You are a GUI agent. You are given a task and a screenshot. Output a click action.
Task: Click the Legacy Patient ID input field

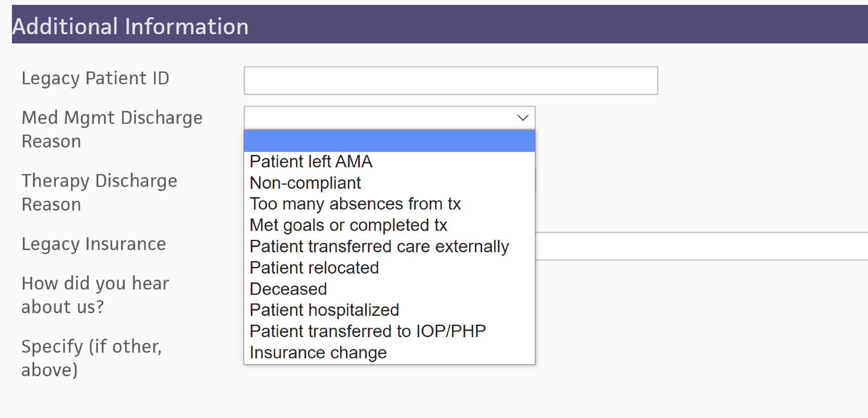[450, 81]
